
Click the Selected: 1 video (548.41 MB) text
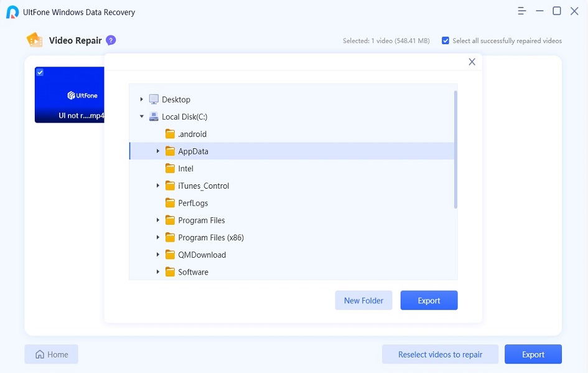point(386,40)
